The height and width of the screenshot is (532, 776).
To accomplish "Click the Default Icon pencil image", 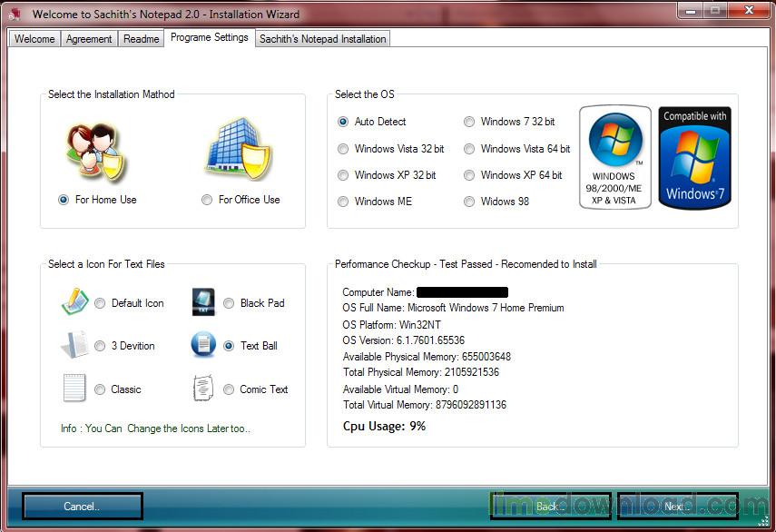I will [74, 301].
